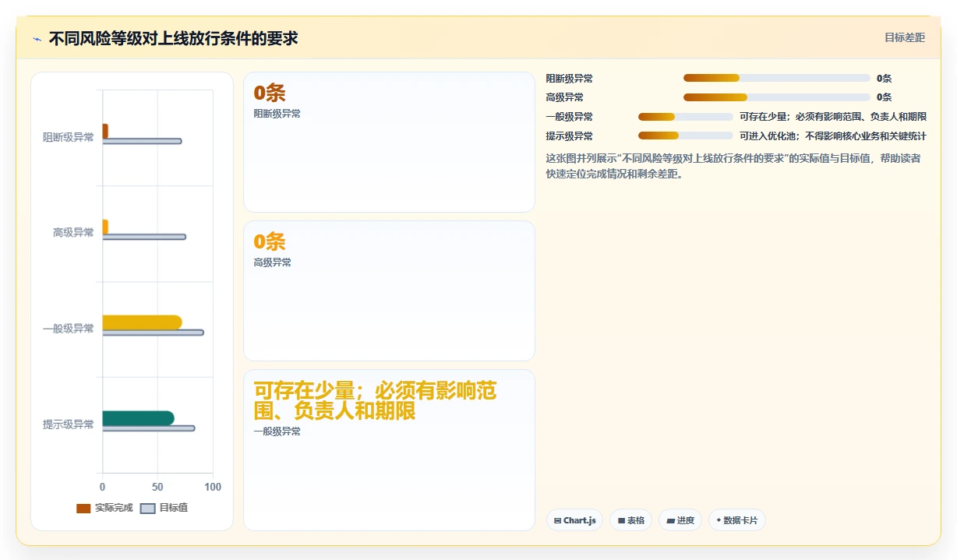Click the 提示级异常 target value bar
This screenshot has width=957, height=560.
point(149,428)
